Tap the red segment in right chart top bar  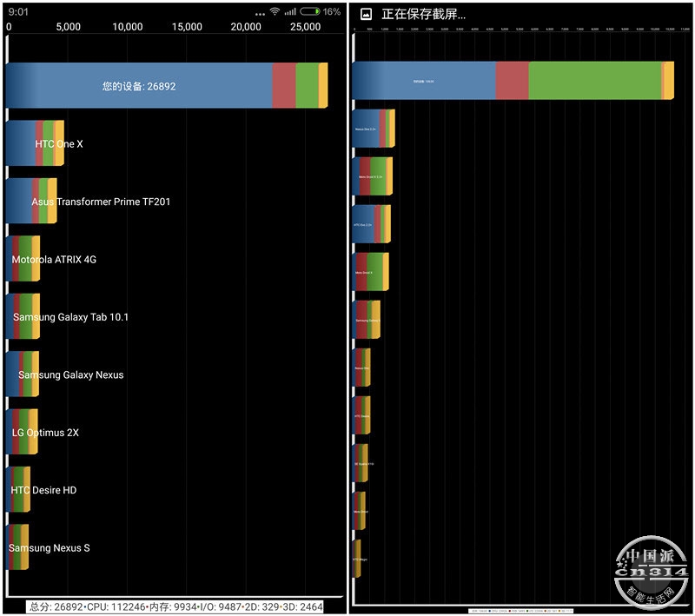512,80
